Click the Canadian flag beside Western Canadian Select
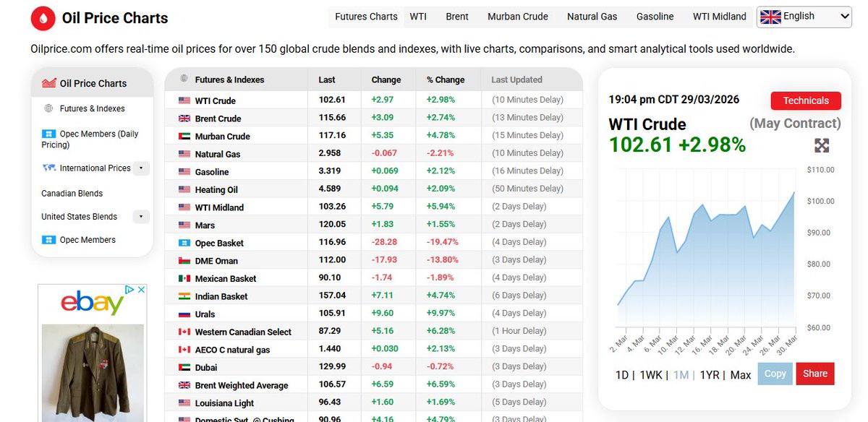Screen dimensions: 868x422 pos(184,332)
